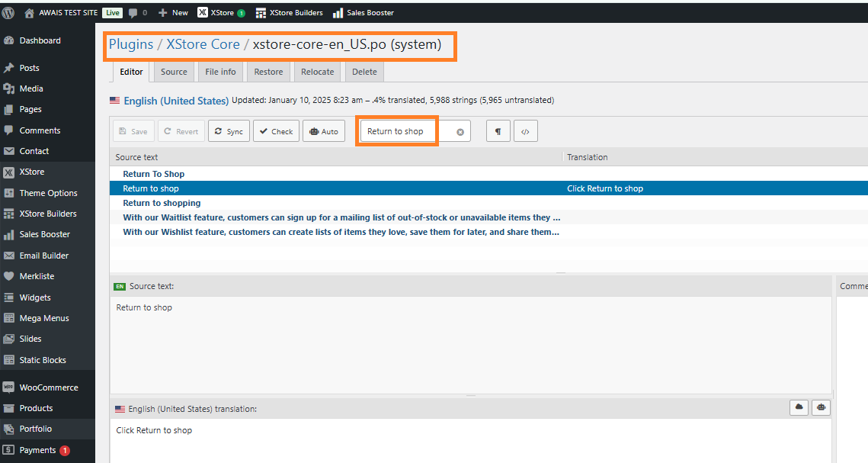The width and height of the screenshot is (868, 463).
Task: Click the Merkliste heart icon
Action: click(x=9, y=276)
